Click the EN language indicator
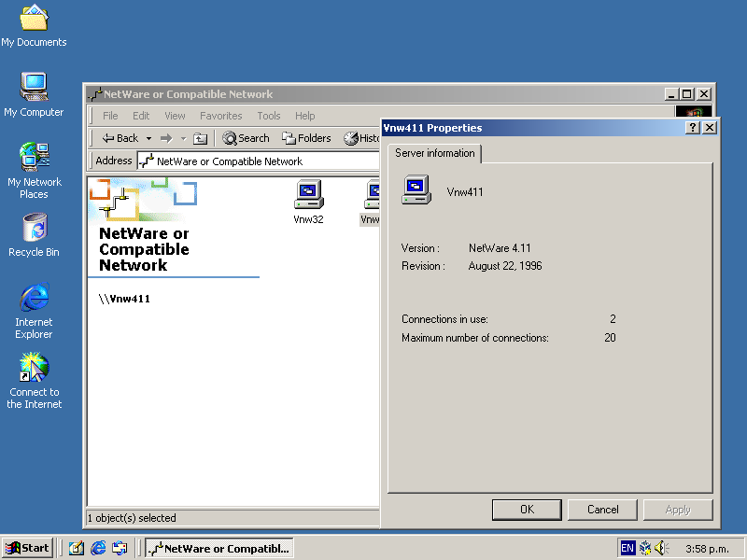 click(627, 548)
